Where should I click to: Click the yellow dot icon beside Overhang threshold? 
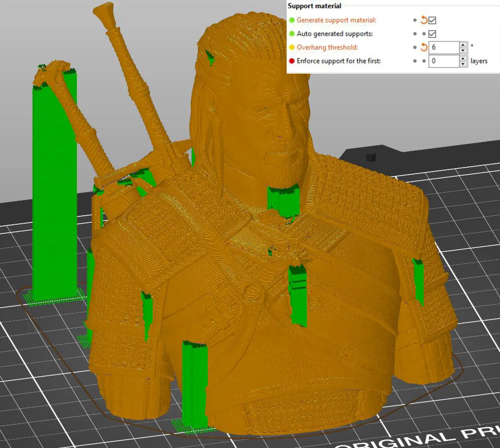[293, 47]
